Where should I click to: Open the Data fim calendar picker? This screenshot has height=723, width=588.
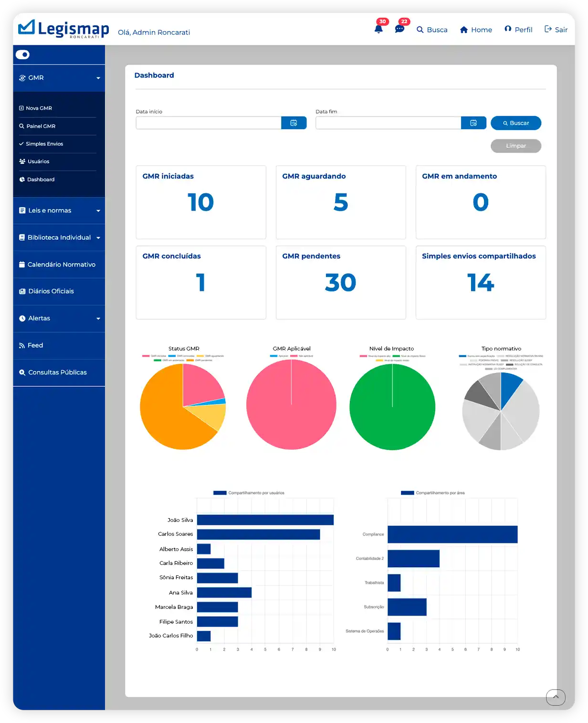tap(473, 123)
